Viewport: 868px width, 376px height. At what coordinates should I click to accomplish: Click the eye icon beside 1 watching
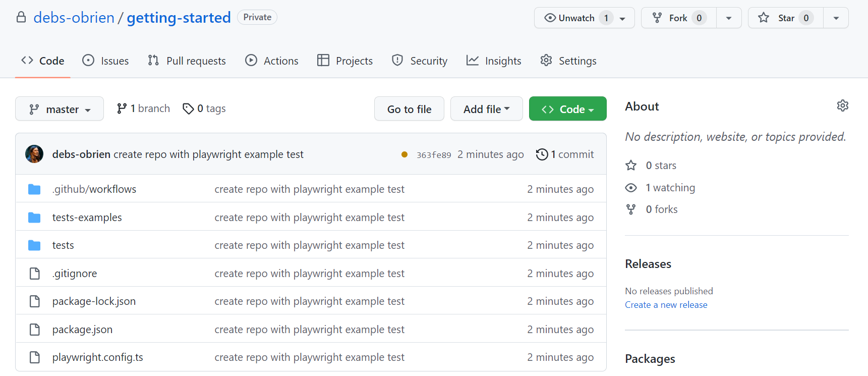click(631, 188)
